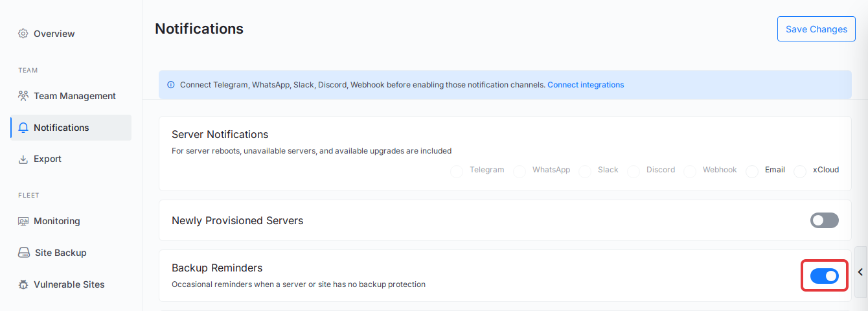Viewport: 868px width, 311px height.
Task: Collapse side panel with arrow handle
Action: (861, 272)
